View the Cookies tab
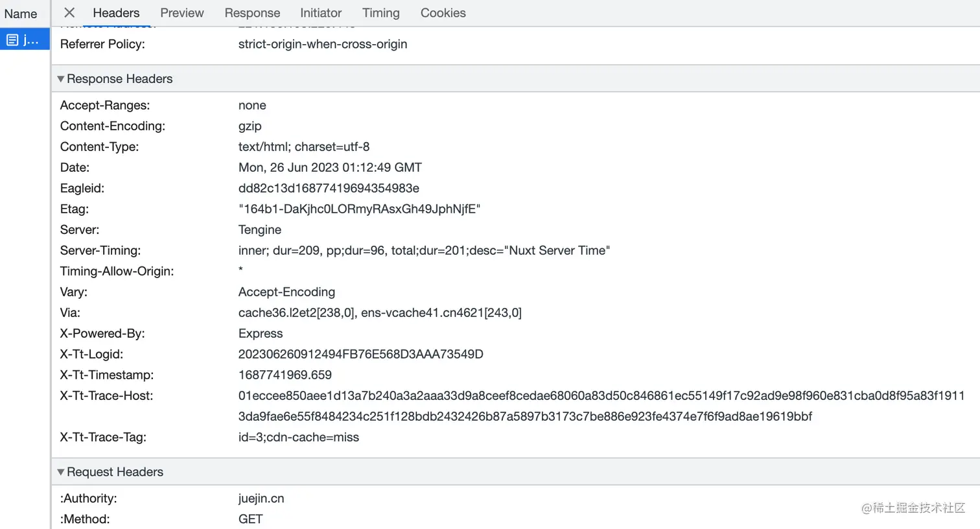The height and width of the screenshot is (529, 980). pos(443,13)
